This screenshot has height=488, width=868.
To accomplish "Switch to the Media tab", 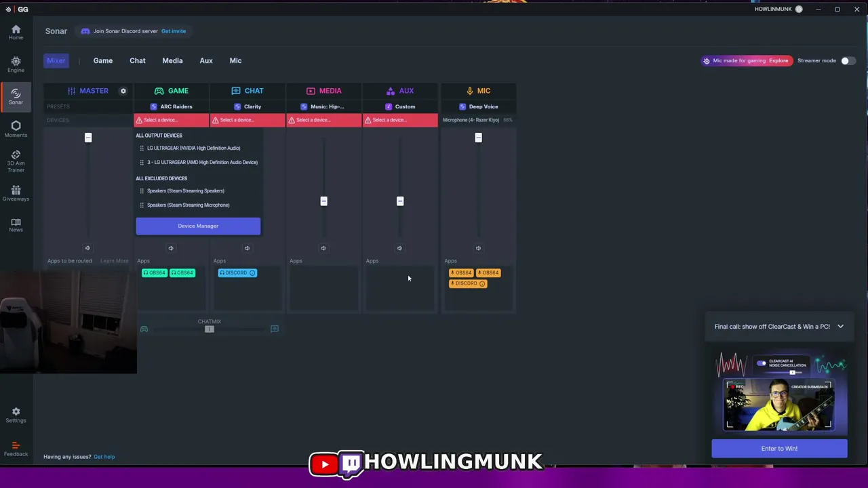I will (172, 61).
